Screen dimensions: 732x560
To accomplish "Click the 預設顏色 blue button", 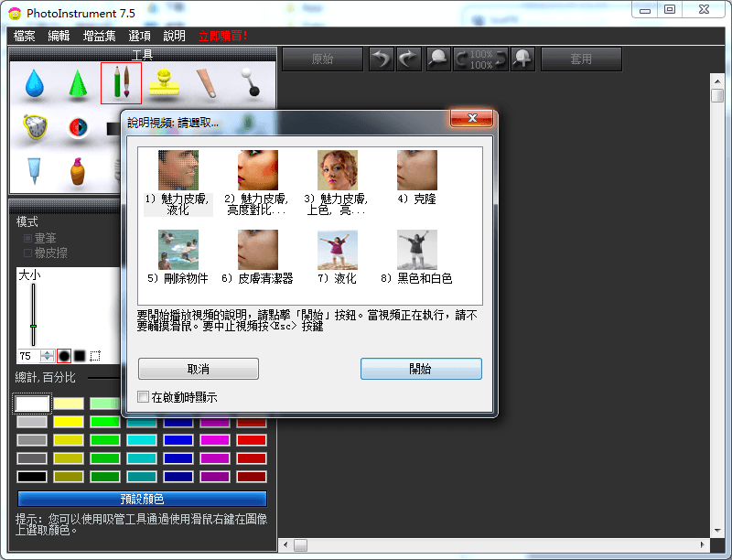I will 143,499.
